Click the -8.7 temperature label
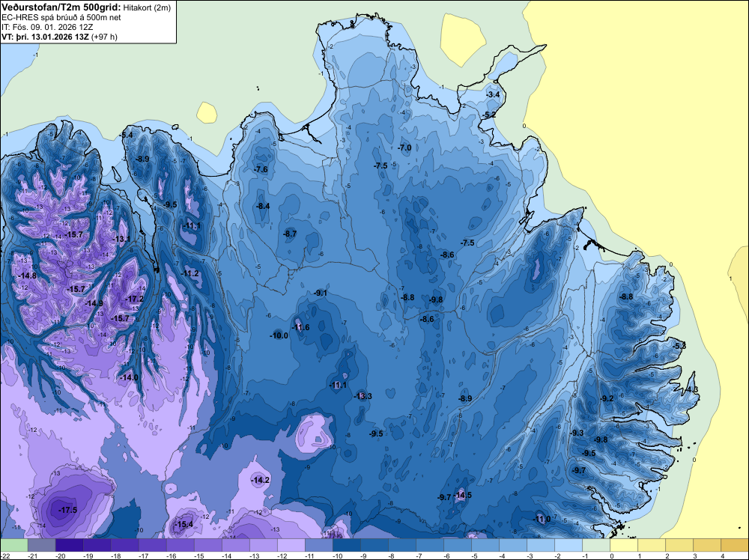Image resolution: width=749 pixels, height=560 pixels. tap(290, 234)
